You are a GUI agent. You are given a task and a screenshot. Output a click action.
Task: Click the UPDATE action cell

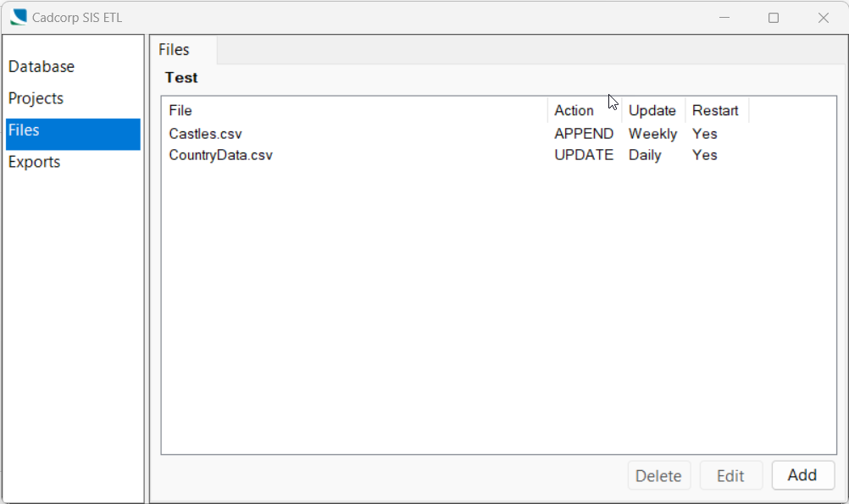[584, 155]
